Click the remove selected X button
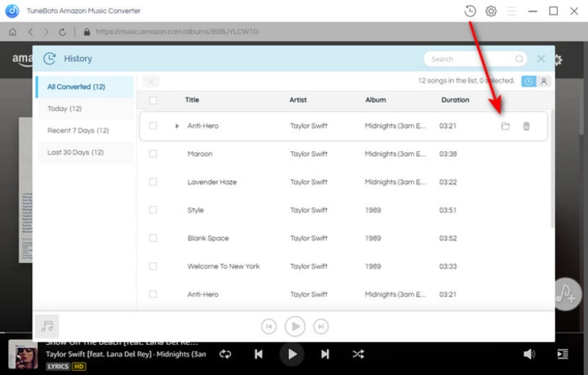Image resolution: width=588 pixels, height=375 pixels. click(151, 82)
